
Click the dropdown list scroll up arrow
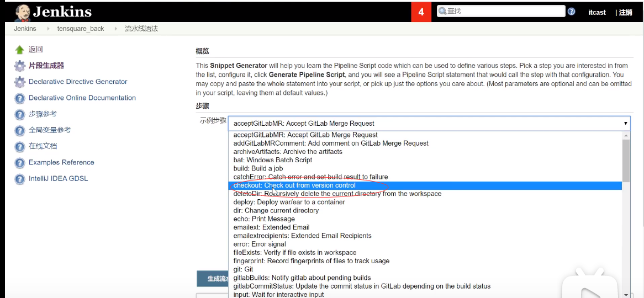(x=626, y=135)
